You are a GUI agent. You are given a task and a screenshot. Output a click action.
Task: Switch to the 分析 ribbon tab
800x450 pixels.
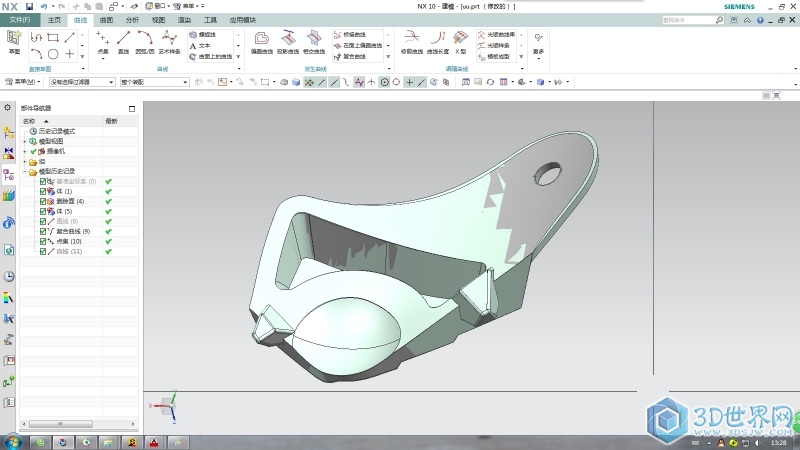[132, 20]
